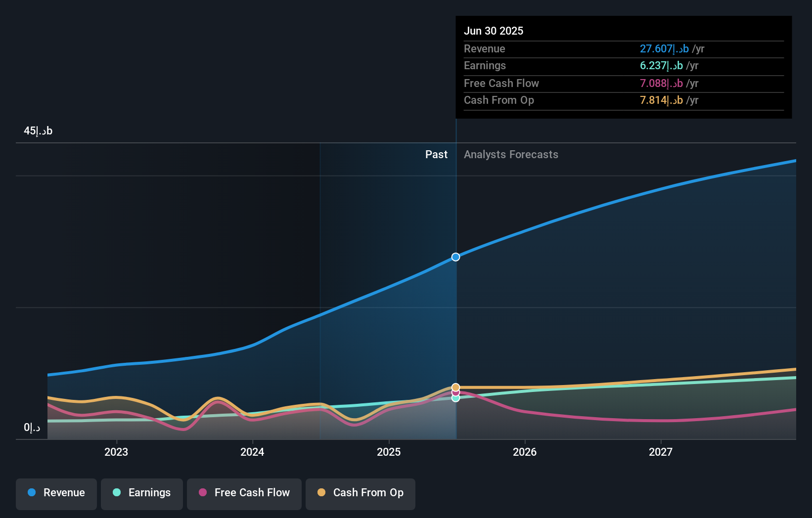
Task: Collapse the Cash From Op legend chip
Action: coord(360,493)
